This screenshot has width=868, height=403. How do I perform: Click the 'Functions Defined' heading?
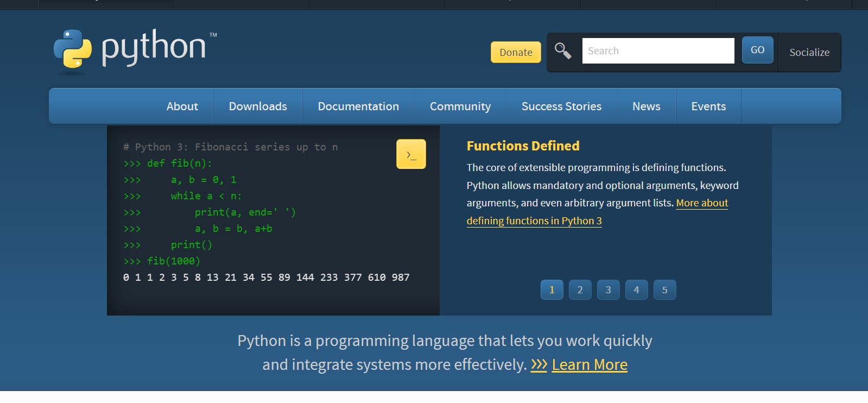click(523, 146)
